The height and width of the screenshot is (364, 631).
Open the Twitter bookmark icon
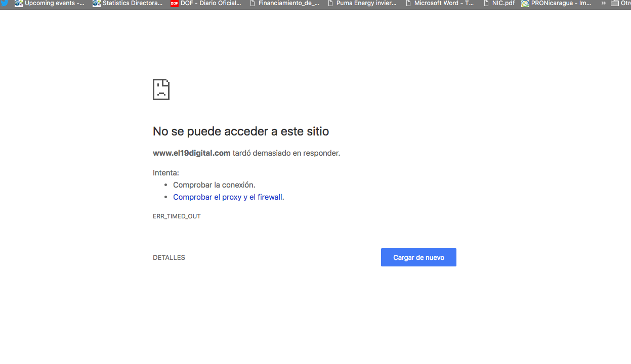click(4, 3)
